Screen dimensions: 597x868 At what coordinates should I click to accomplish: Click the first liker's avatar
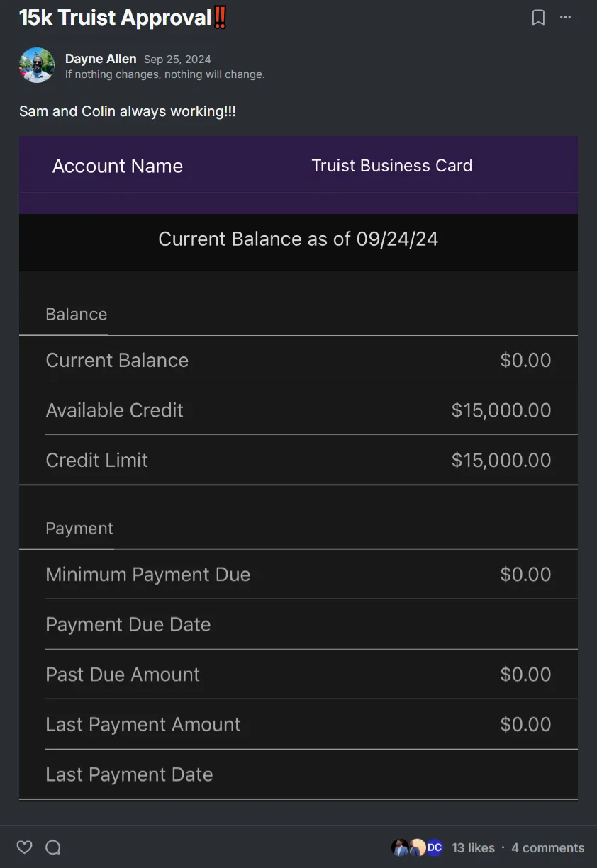[400, 847]
